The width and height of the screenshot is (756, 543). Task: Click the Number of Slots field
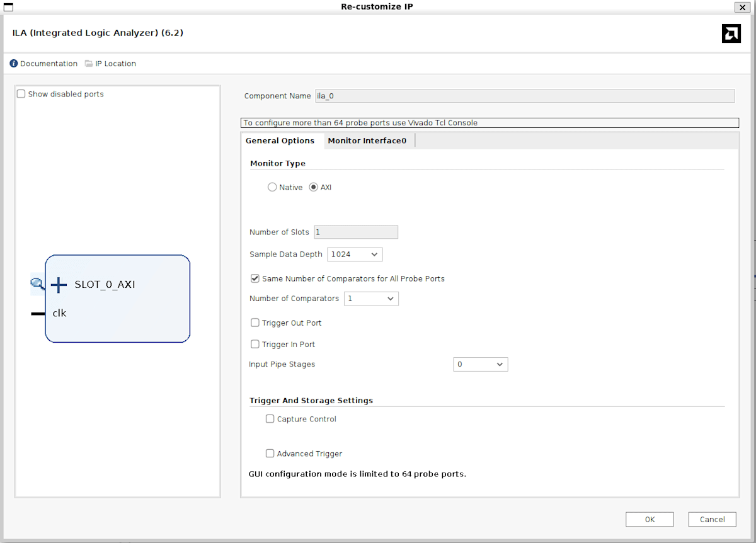coord(356,232)
